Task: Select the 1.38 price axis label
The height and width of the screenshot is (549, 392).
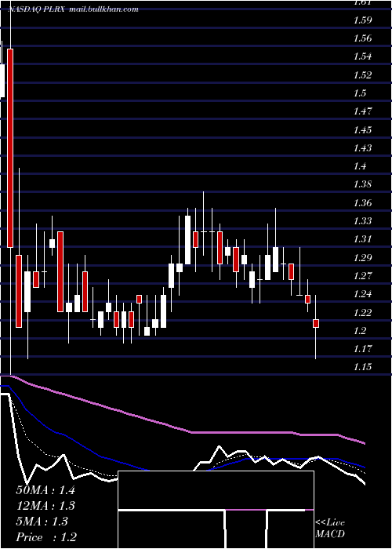Action: (362, 184)
